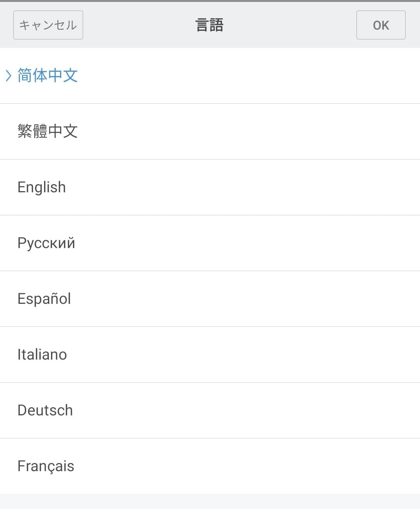The height and width of the screenshot is (509, 420).
Task: Choose 繁體中文 from the language list
Action: click(48, 131)
